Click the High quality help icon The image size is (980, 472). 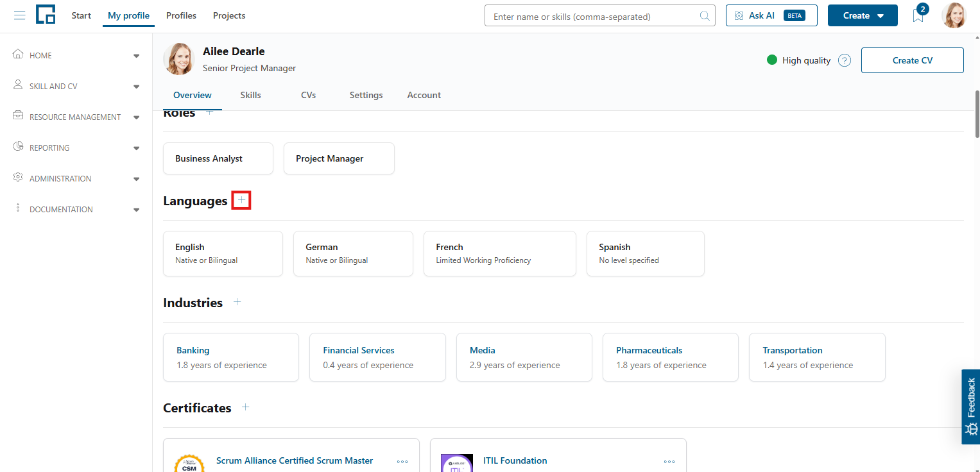845,60
